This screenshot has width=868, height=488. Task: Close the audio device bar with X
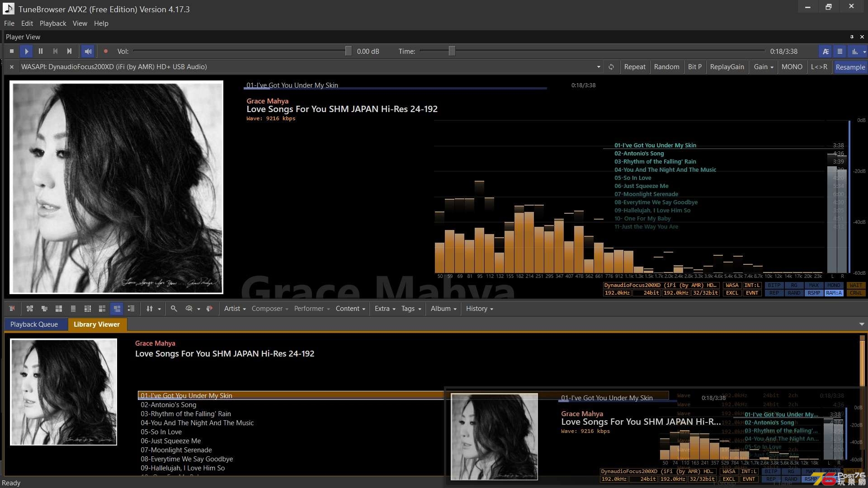tap(12, 67)
